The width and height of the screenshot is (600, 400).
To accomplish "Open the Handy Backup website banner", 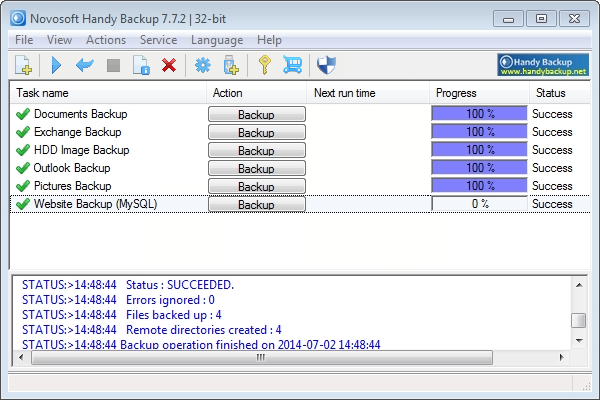I will [x=543, y=65].
